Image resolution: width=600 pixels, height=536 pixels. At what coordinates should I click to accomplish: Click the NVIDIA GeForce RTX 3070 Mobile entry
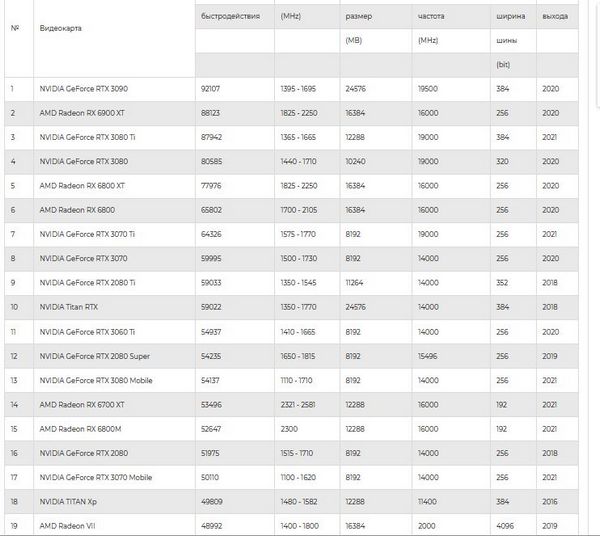(x=96, y=477)
